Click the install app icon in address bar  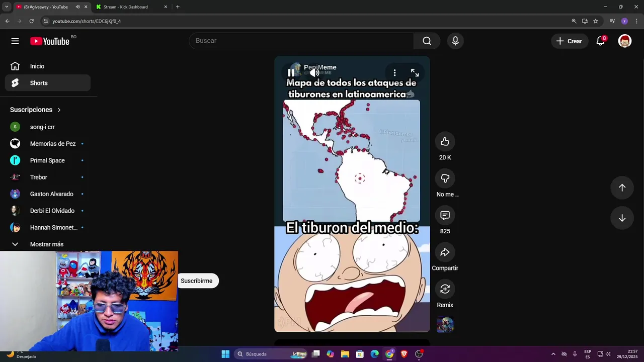pyautogui.click(x=585, y=21)
